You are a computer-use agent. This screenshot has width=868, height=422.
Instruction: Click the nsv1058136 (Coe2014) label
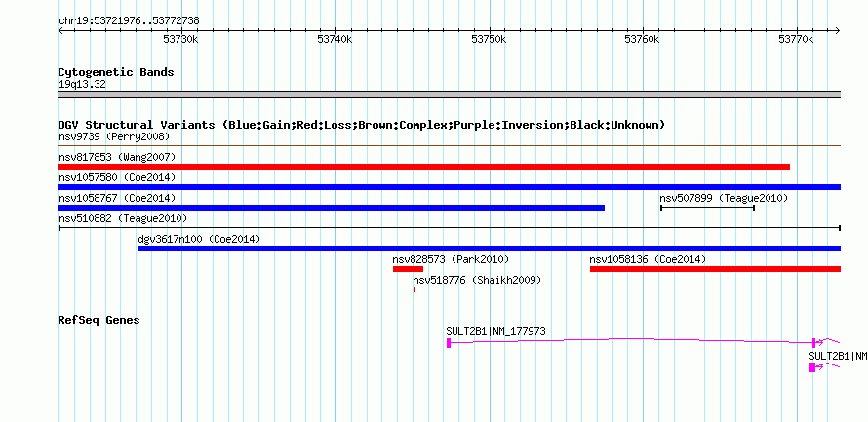[x=648, y=259]
